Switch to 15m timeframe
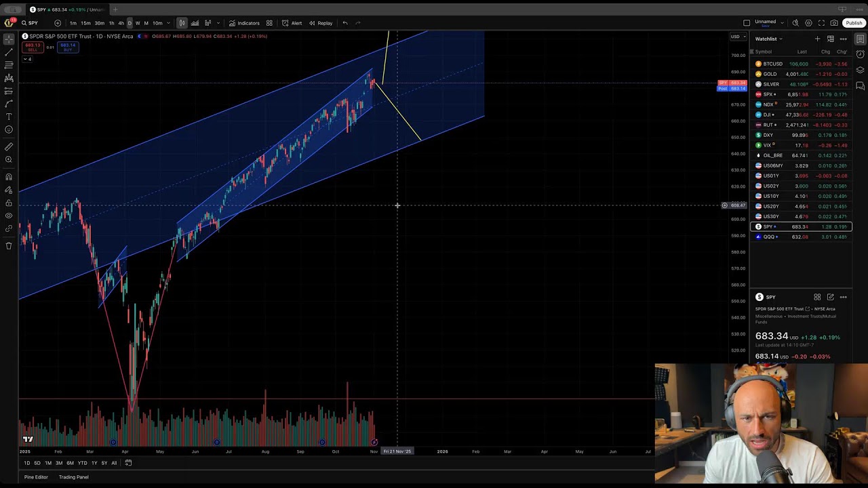Screen dimensions: 868x488 [85, 23]
